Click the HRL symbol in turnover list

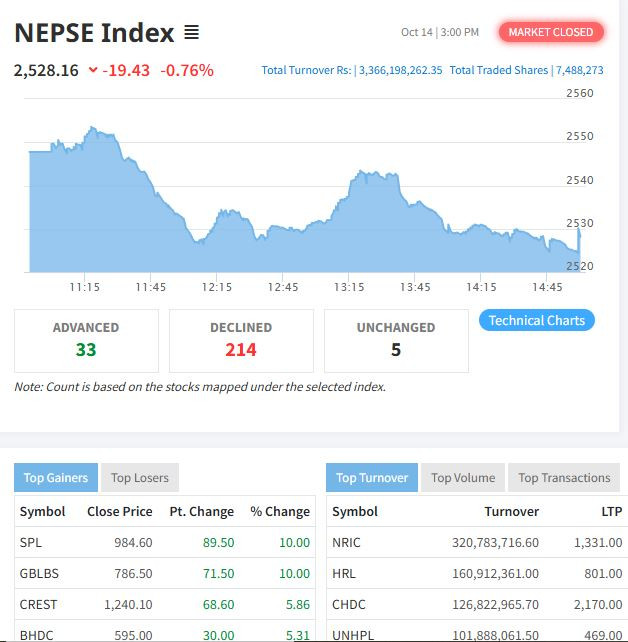click(344, 573)
